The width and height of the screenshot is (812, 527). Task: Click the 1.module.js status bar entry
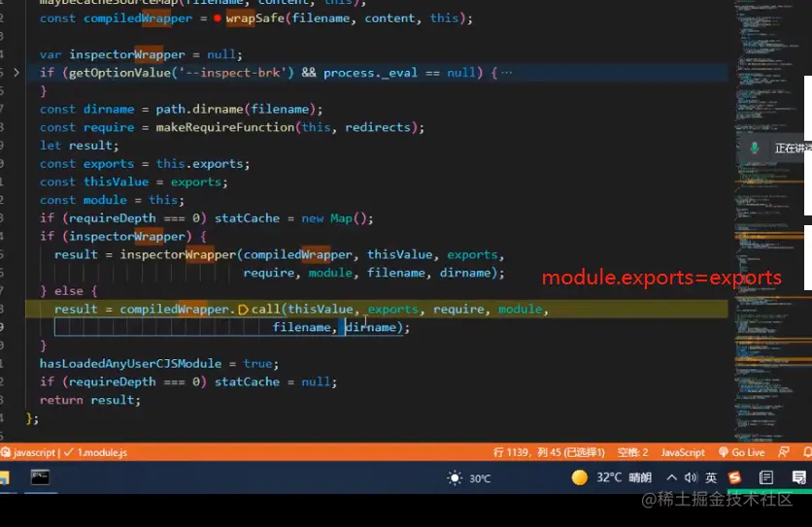[96, 452]
